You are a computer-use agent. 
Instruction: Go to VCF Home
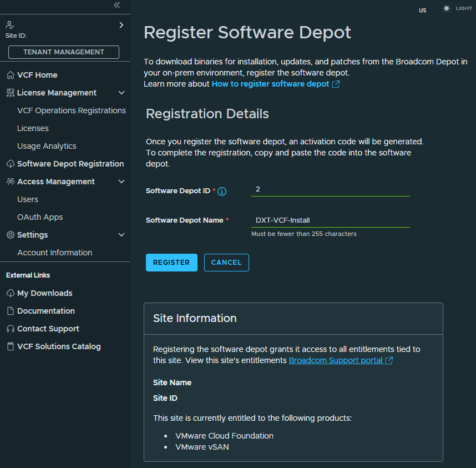[x=37, y=75]
